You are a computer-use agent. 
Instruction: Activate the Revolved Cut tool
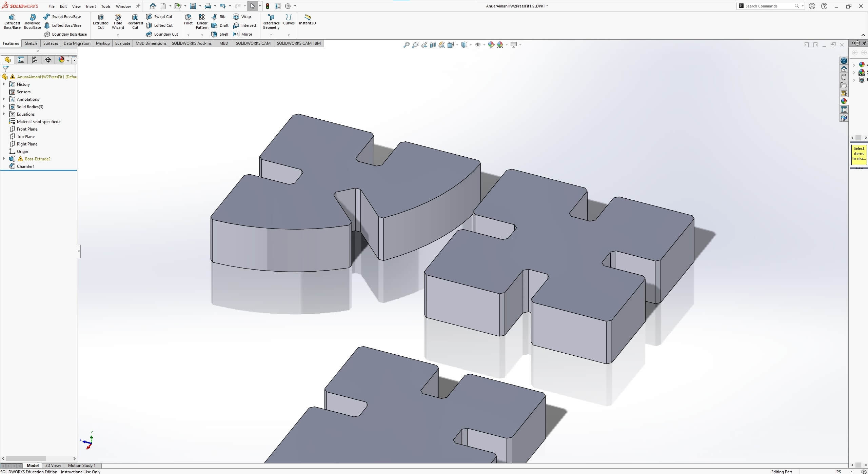[135, 22]
